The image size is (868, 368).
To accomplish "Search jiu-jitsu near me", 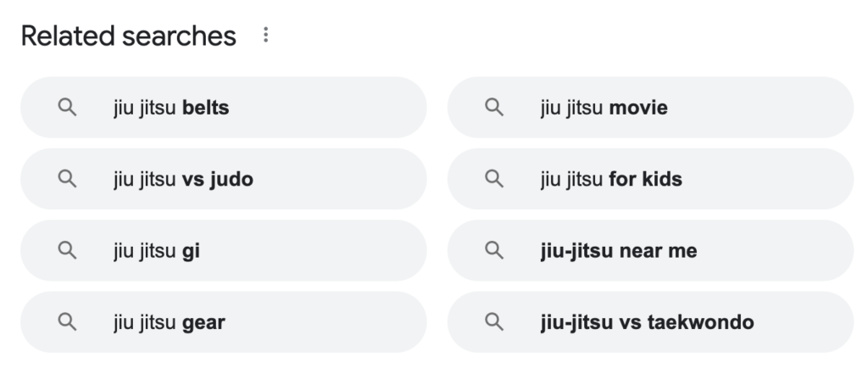I will pos(650,250).
